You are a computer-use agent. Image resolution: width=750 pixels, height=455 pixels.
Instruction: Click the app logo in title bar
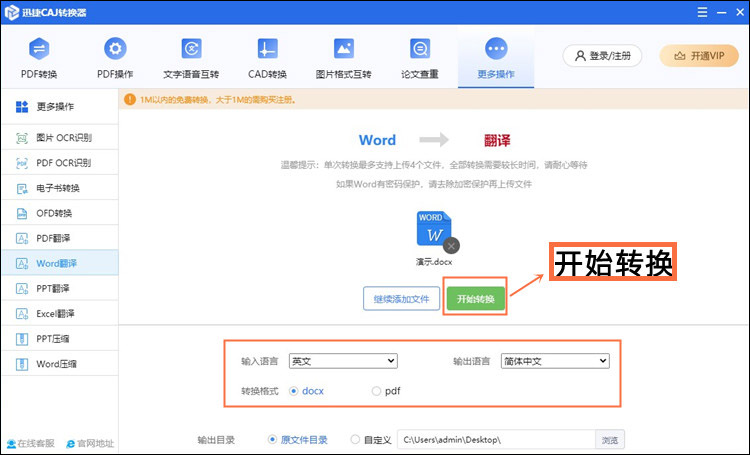pos(11,12)
